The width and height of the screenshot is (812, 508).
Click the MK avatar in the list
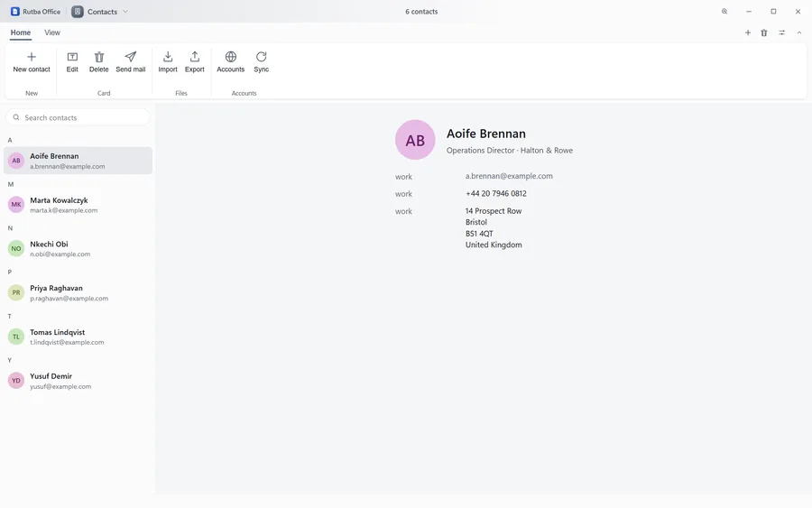[x=16, y=205]
